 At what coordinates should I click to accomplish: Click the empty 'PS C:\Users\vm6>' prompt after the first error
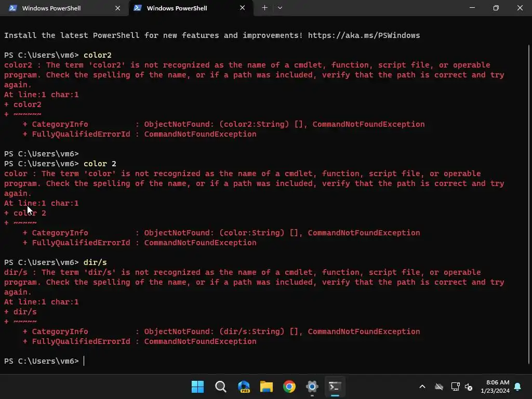pyautogui.click(x=42, y=154)
